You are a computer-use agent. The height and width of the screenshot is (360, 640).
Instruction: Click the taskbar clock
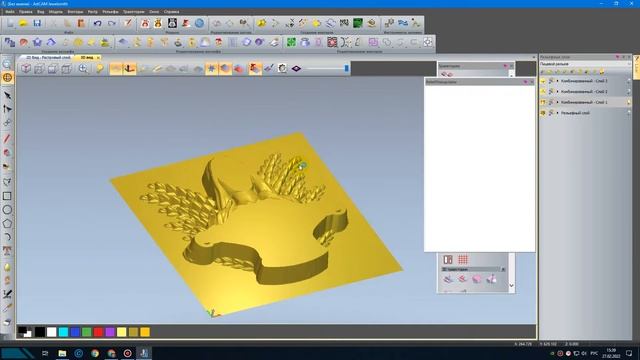pos(611,353)
